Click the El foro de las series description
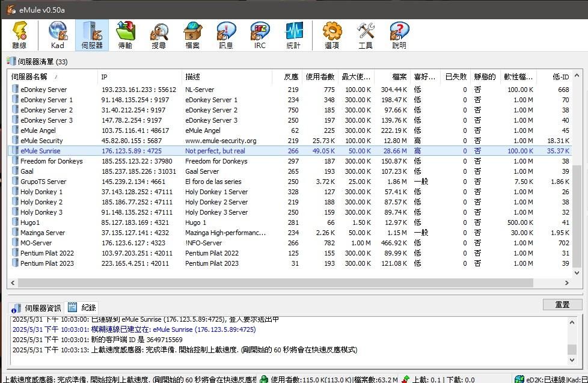Viewport: 588px width, 383px height. [x=213, y=182]
